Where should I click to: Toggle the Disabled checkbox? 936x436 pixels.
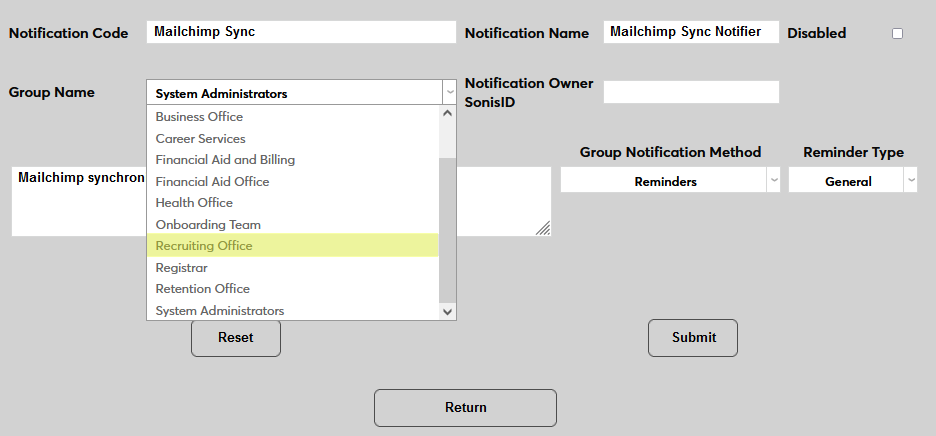pyautogui.click(x=897, y=33)
